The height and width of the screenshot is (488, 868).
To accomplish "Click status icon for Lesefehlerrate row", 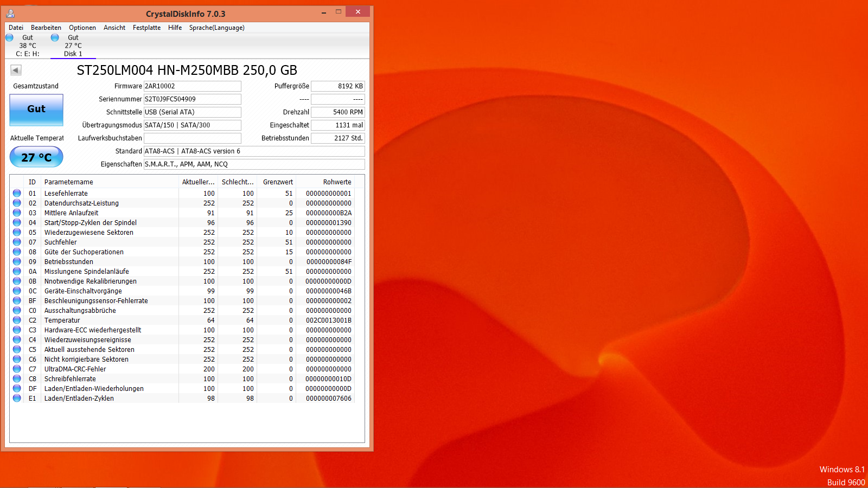I will (x=17, y=193).
